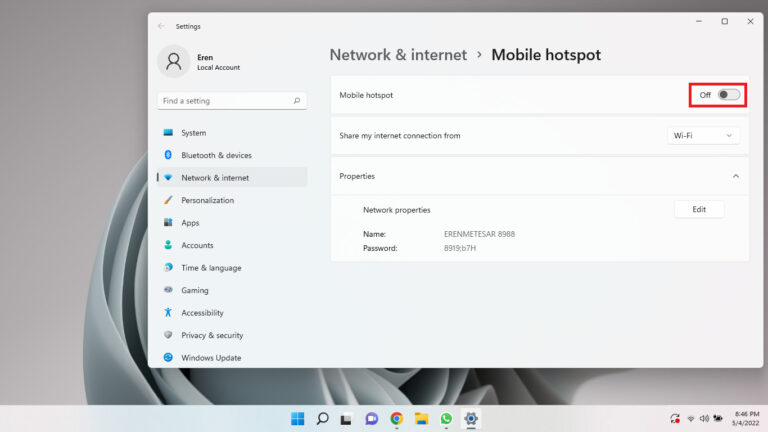Image resolution: width=768 pixels, height=432 pixels.
Task: Click the Network & internet breadcrumb link
Action: tap(398, 55)
